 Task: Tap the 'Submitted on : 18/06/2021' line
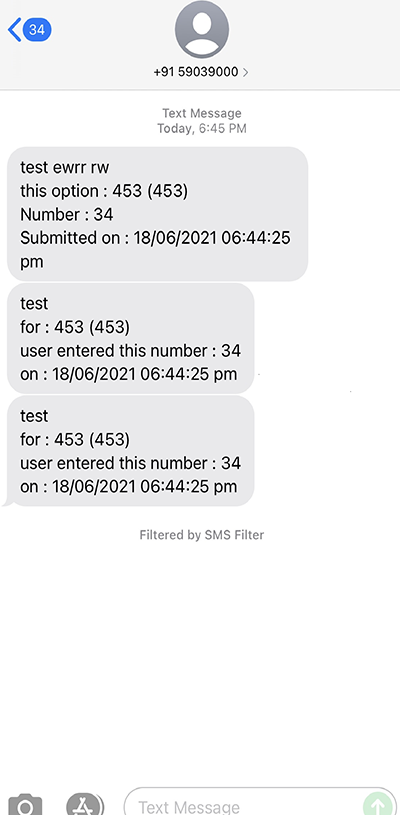click(155, 238)
